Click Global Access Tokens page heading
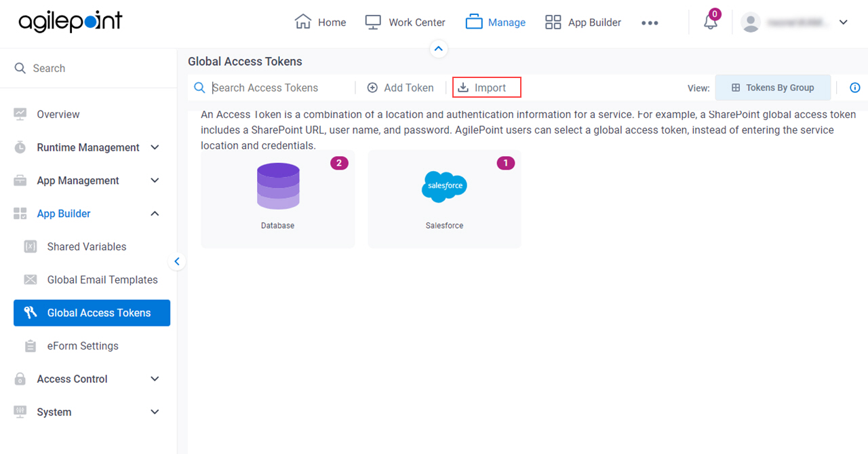Screen dimensions: 868x454 [245, 61]
